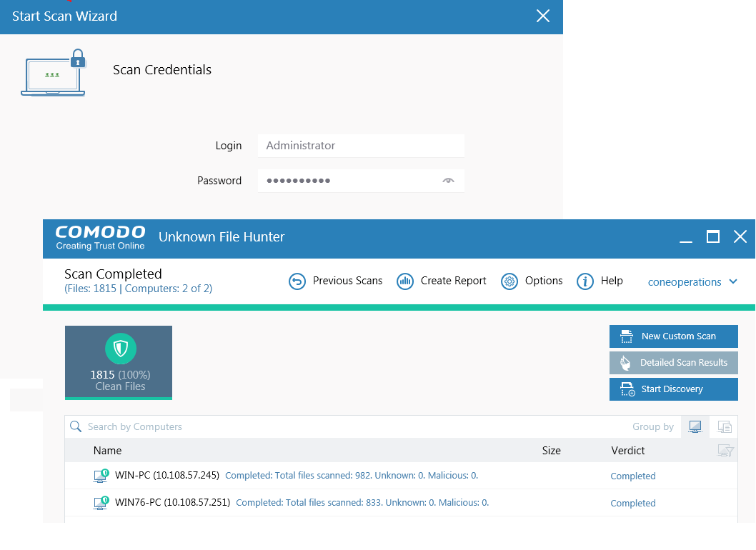This screenshot has height=550, width=756.
Task: Group results by files icon
Action: 724,426
